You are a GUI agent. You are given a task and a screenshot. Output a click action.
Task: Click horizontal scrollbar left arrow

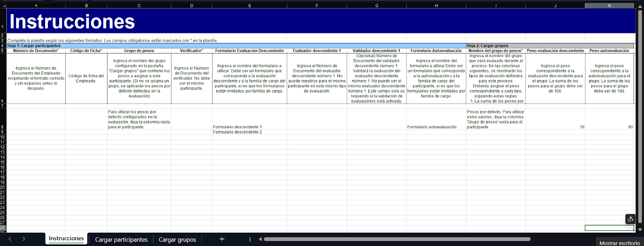click(x=260, y=239)
